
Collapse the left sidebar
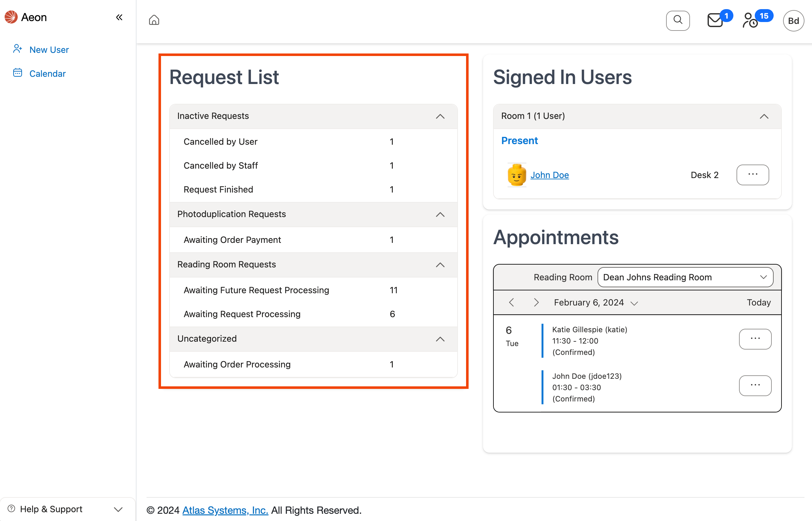click(x=119, y=17)
